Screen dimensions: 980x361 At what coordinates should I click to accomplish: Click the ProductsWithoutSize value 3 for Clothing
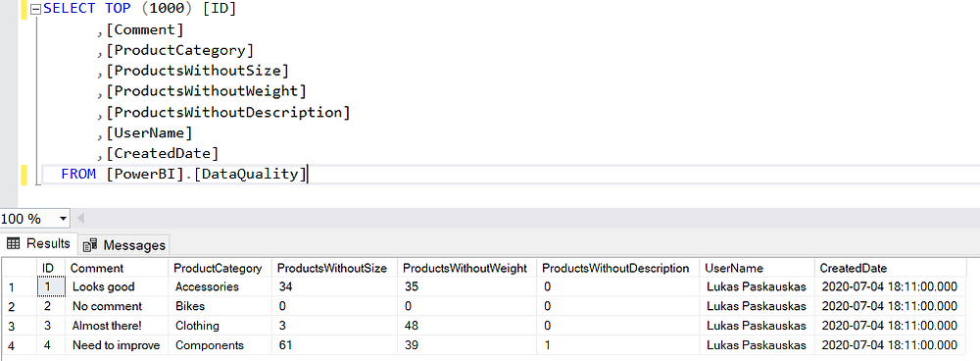(x=335, y=326)
